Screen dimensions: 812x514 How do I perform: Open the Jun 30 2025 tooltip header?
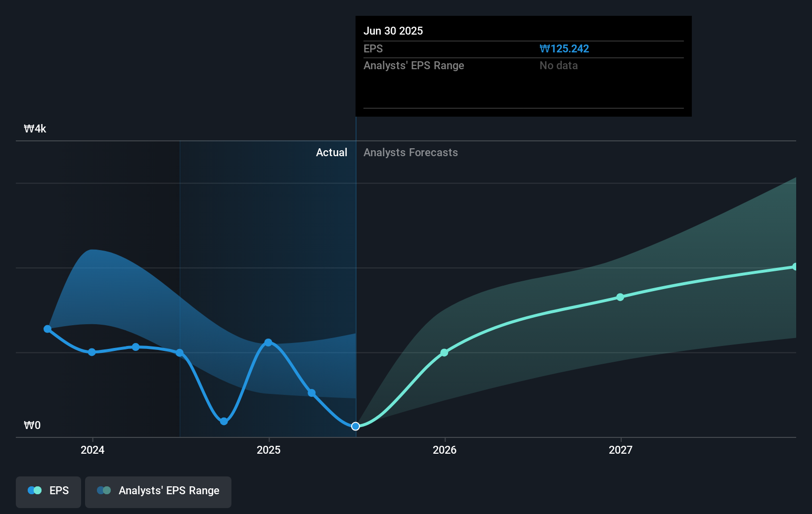pos(394,31)
